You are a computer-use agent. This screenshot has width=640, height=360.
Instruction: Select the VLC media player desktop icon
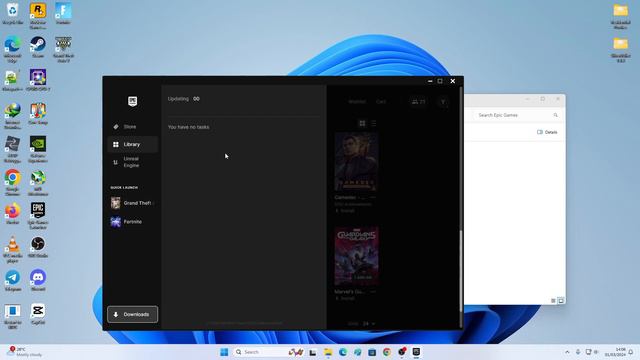13,249
